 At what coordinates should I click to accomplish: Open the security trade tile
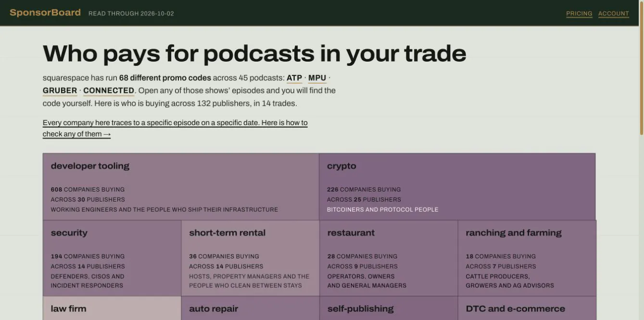tap(112, 258)
